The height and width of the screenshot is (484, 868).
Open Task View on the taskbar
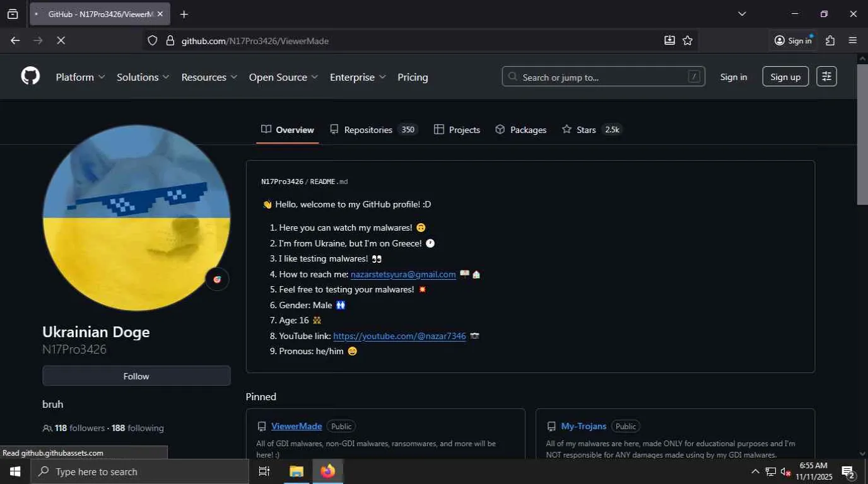tap(264, 471)
